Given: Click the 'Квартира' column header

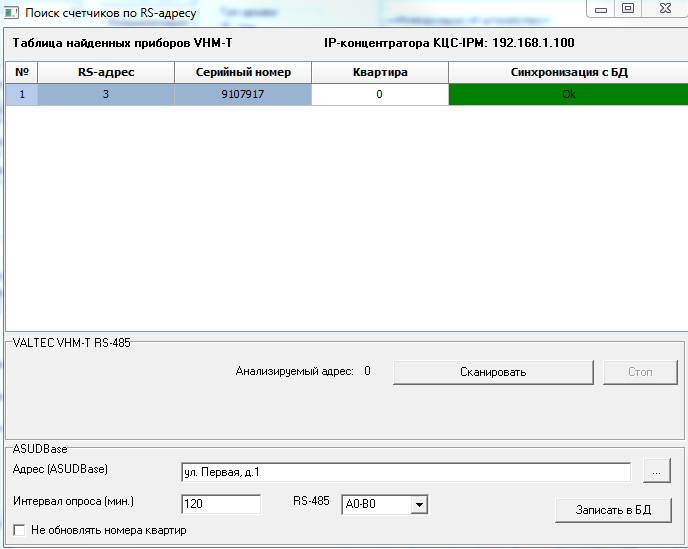Looking at the screenshot, I should 380,72.
